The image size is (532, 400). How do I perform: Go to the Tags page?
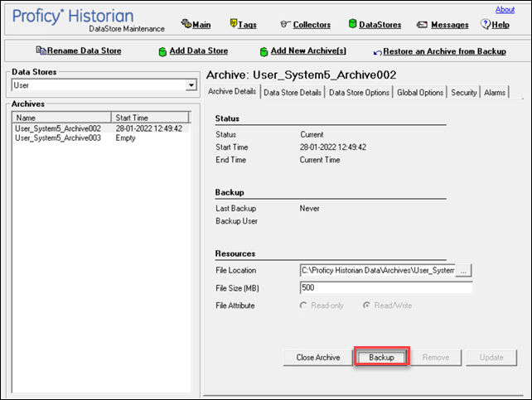coord(247,25)
